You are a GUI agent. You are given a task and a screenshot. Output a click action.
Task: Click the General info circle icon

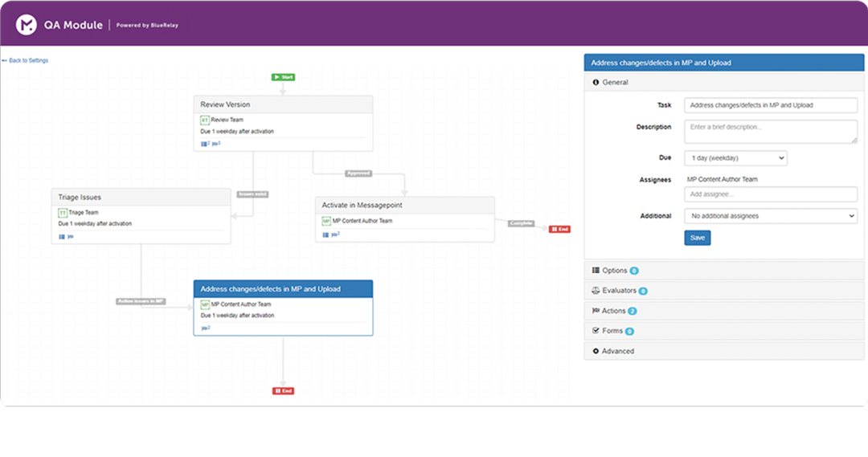(596, 82)
